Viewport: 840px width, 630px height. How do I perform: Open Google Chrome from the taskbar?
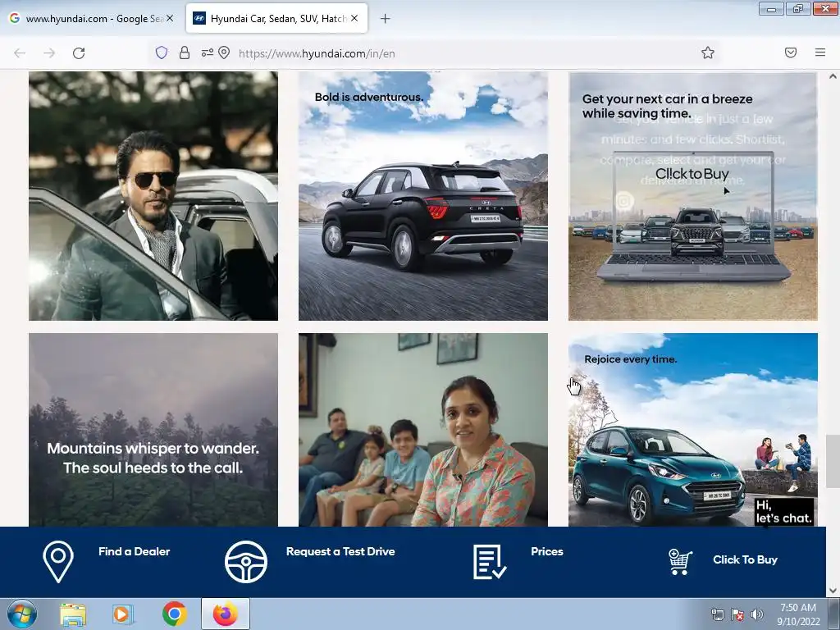click(174, 614)
